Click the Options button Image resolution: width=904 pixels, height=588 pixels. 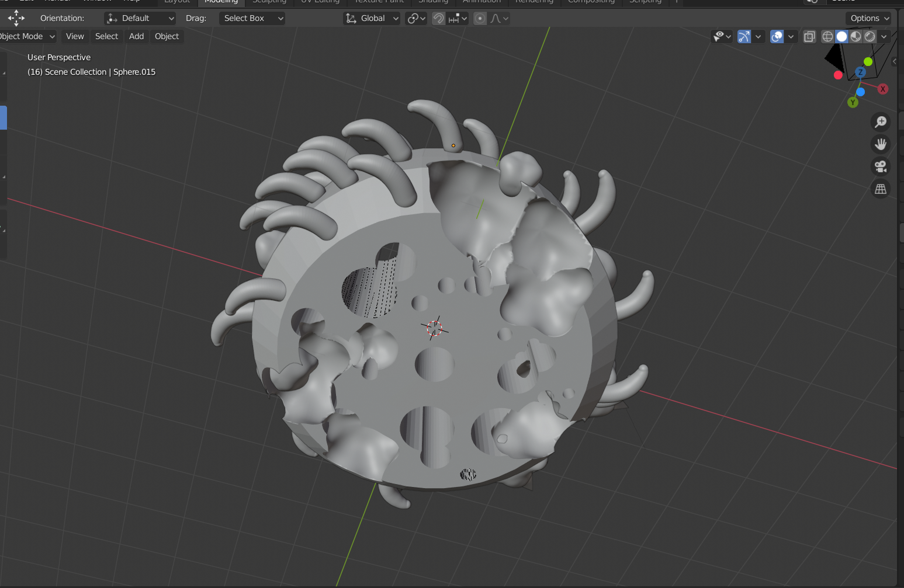(869, 19)
